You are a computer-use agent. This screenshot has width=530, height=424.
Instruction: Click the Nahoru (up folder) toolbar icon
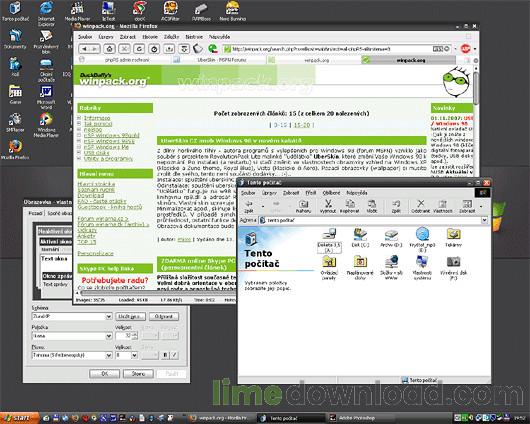[x=303, y=206]
